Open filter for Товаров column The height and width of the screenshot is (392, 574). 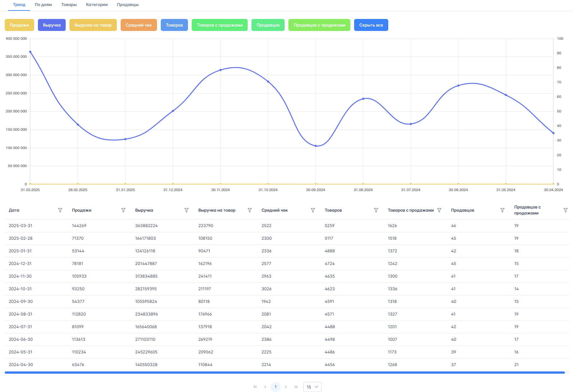(x=376, y=210)
